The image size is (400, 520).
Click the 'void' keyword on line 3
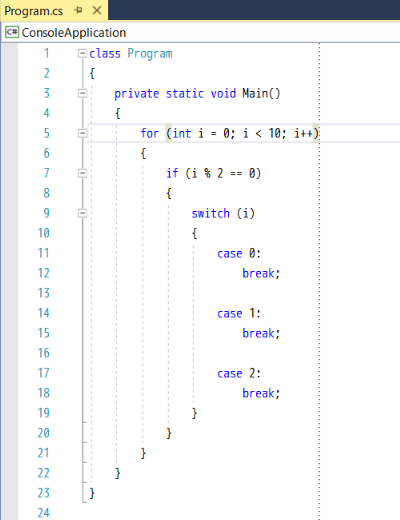click(x=223, y=93)
